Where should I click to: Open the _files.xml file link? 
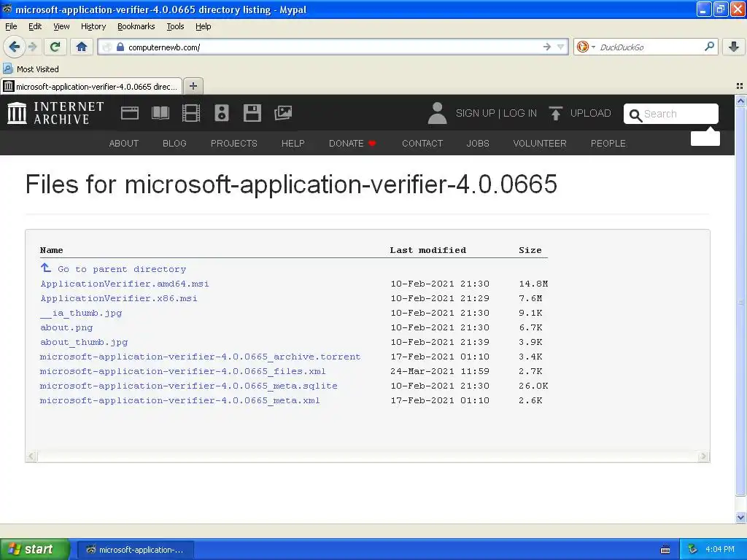click(x=182, y=371)
